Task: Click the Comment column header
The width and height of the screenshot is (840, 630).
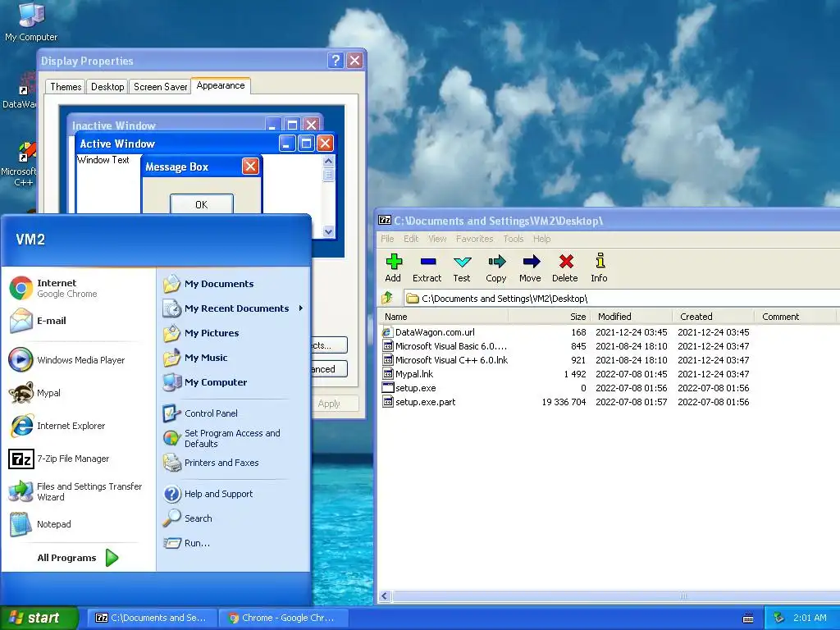Action: pyautogui.click(x=794, y=317)
